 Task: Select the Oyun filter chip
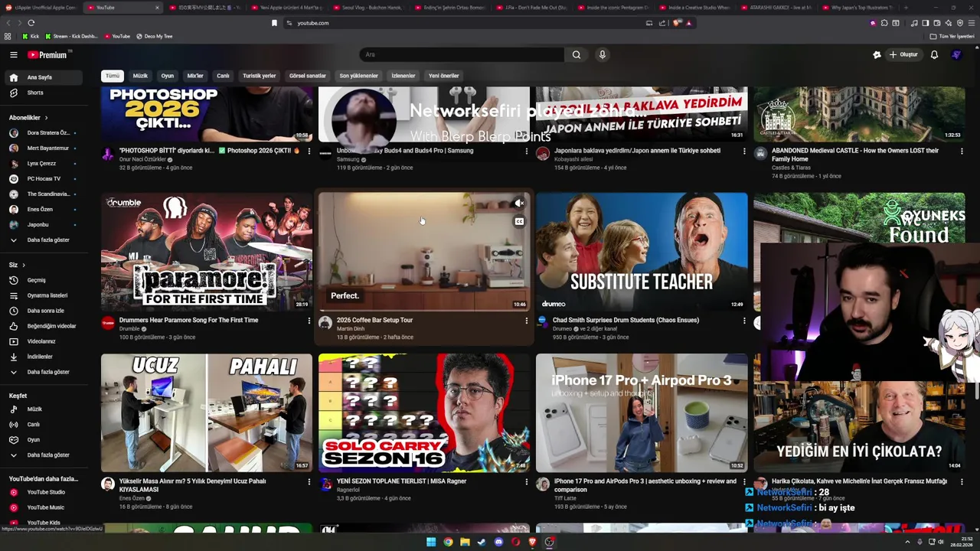point(167,76)
